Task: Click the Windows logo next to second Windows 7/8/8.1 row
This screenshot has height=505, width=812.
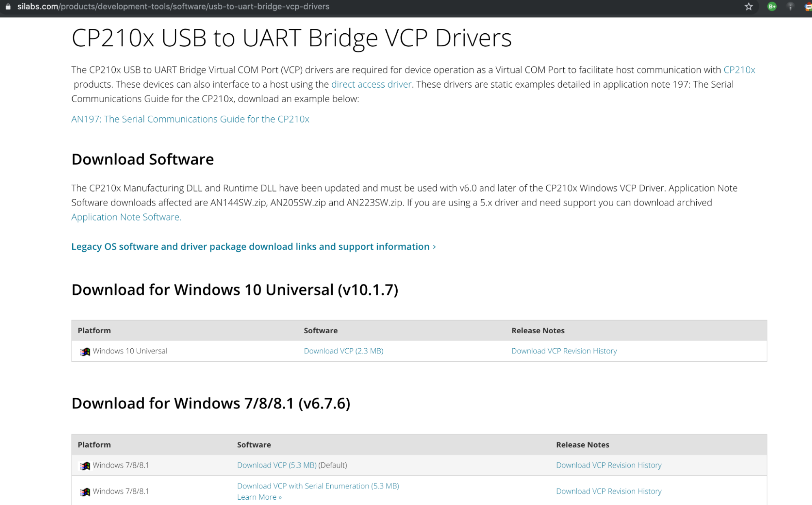Action: pos(85,491)
